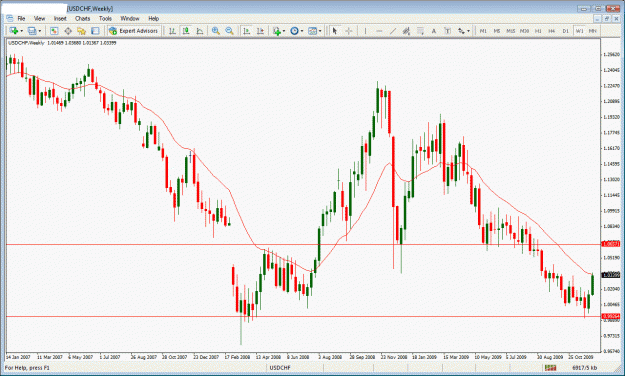Restore the inner chart window
625x376 pixels.
[607, 18]
